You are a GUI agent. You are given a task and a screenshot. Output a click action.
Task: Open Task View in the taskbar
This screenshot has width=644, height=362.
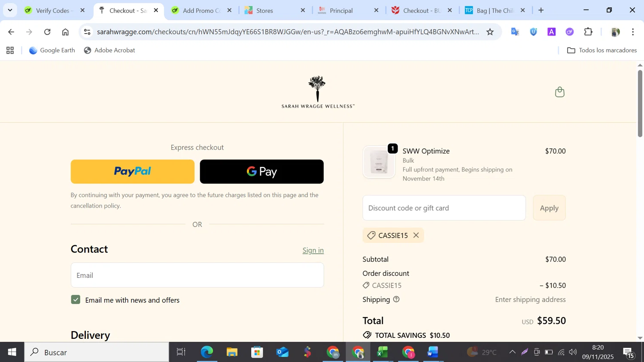coord(181,352)
